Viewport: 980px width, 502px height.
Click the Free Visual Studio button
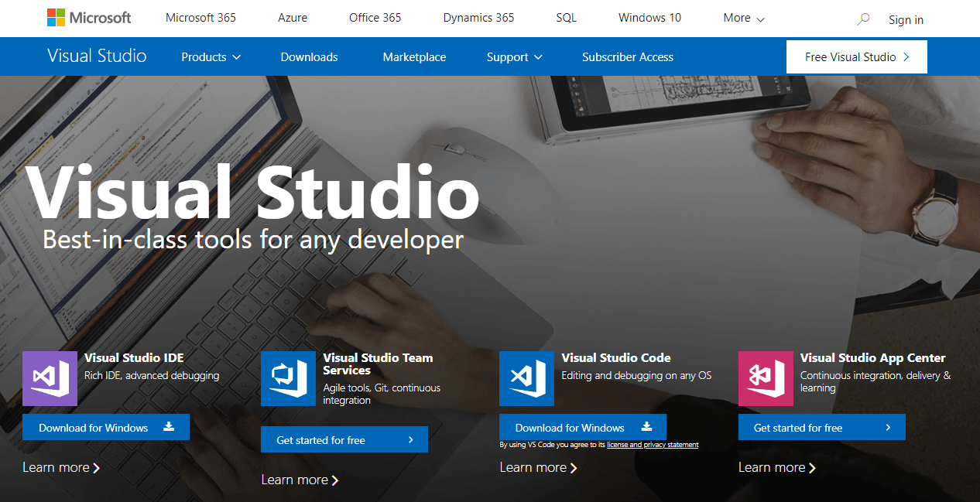point(857,57)
